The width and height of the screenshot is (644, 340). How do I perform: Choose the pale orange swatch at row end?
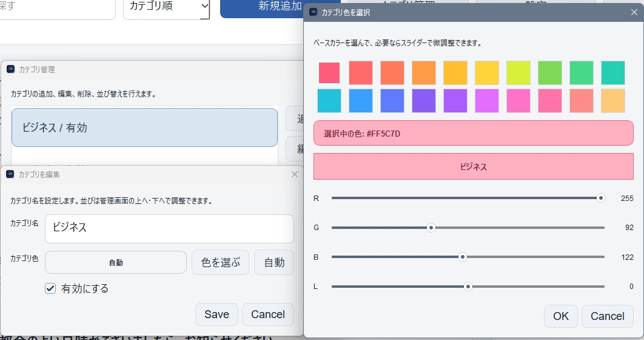(x=613, y=101)
